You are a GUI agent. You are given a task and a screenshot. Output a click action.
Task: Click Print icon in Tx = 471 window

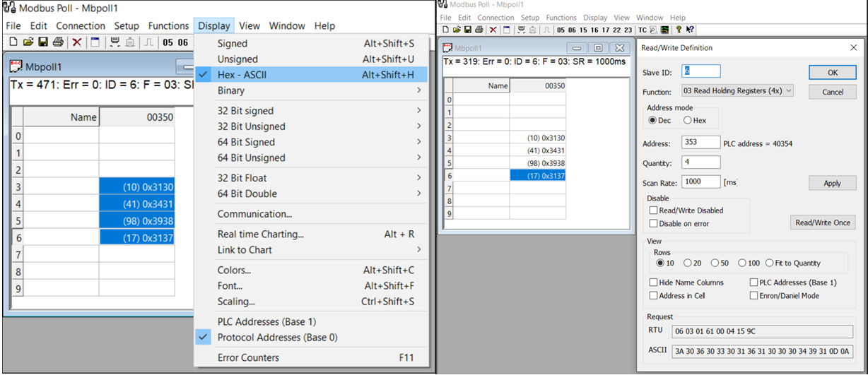(x=58, y=42)
